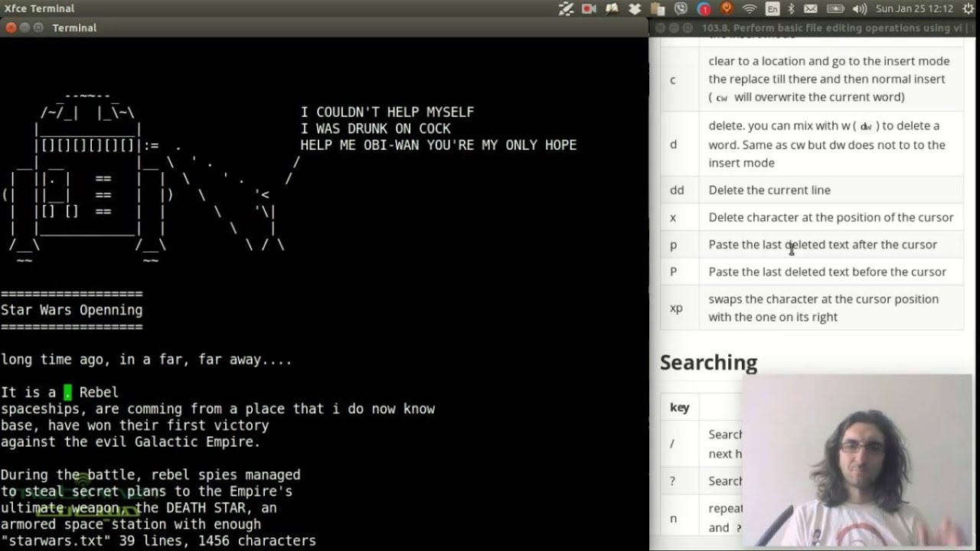Open the Wi-Fi network indicator
This screenshot has height=551, width=980.
click(750, 9)
